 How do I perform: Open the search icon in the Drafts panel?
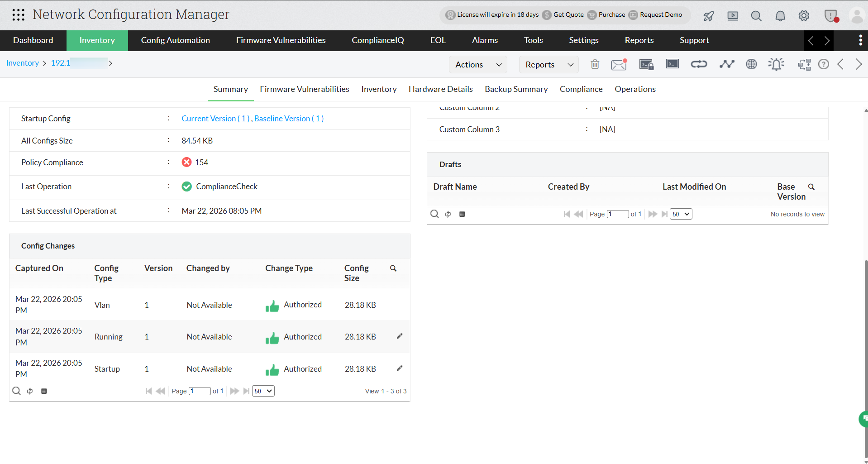[x=434, y=214]
